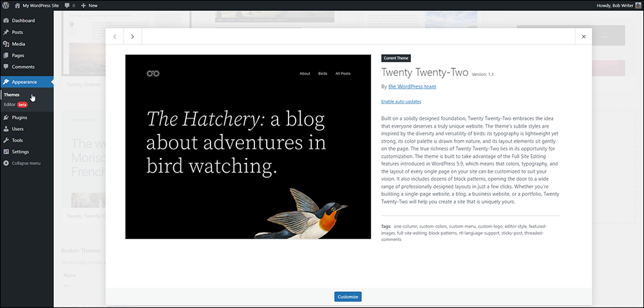This screenshot has height=308, width=644.
Task: Open the Media library menu
Action: pyautogui.click(x=26, y=44)
